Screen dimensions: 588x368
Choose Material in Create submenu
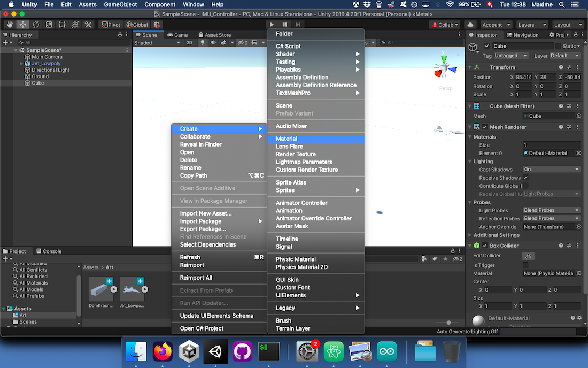(x=316, y=139)
